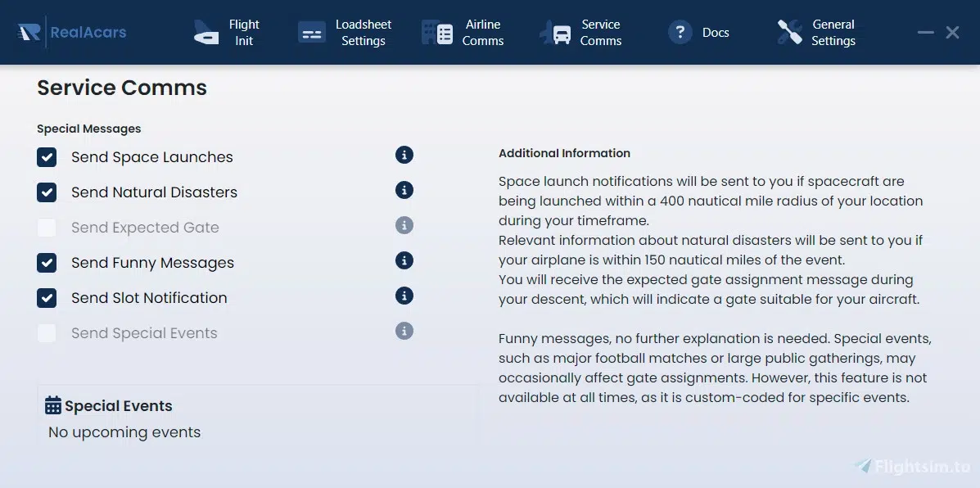Show info for Send Space Launches
Screen dimensions: 980x488
click(x=404, y=155)
